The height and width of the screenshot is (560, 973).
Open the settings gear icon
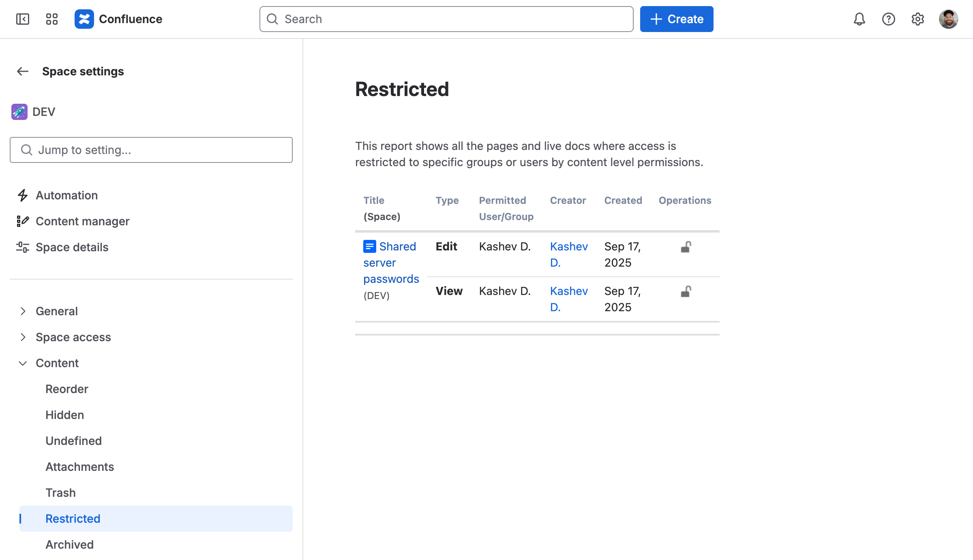click(917, 19)
